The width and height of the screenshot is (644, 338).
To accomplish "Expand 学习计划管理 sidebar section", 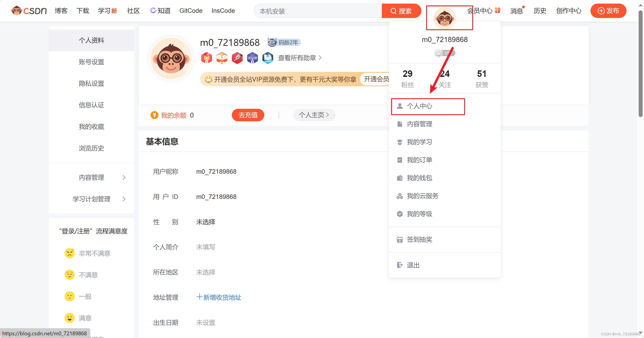I will [x=92, y=199].
